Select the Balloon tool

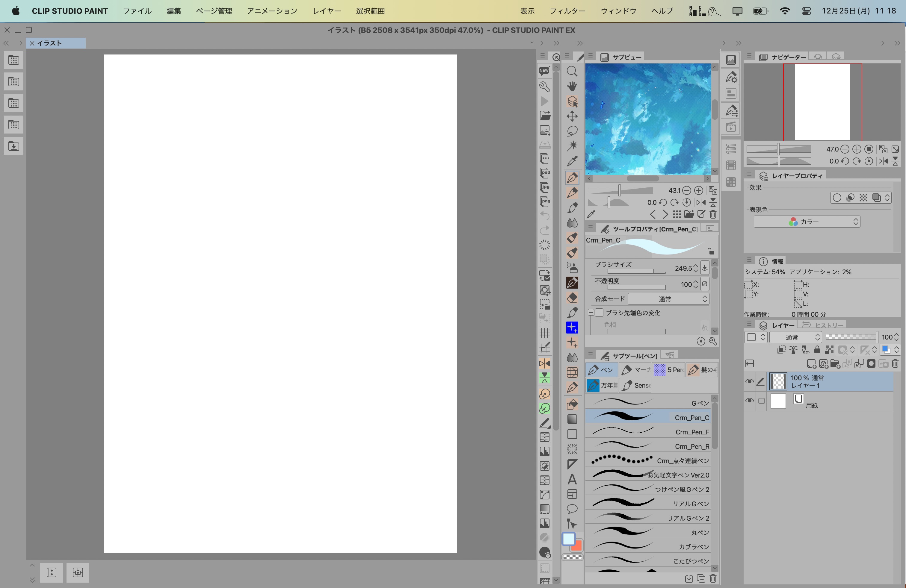point(572,509)
